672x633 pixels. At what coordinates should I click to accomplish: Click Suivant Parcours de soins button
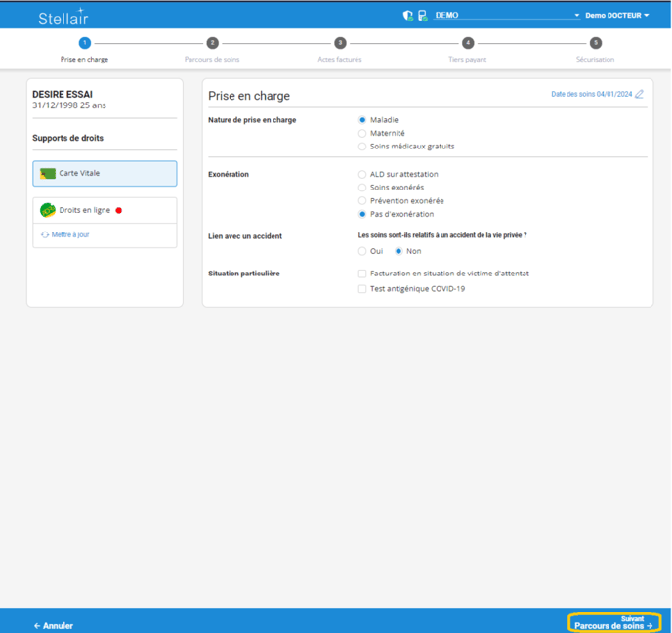point(614,622)
